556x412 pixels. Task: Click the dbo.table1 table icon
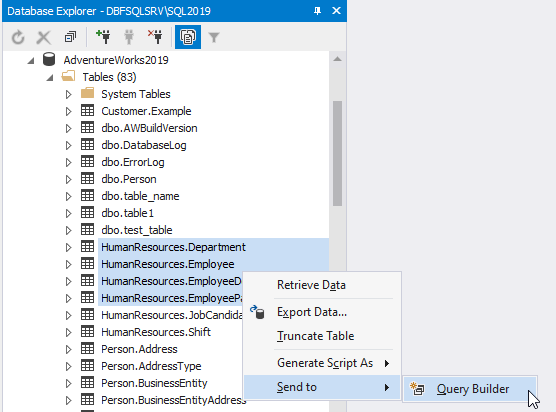(x=87, y=213)
